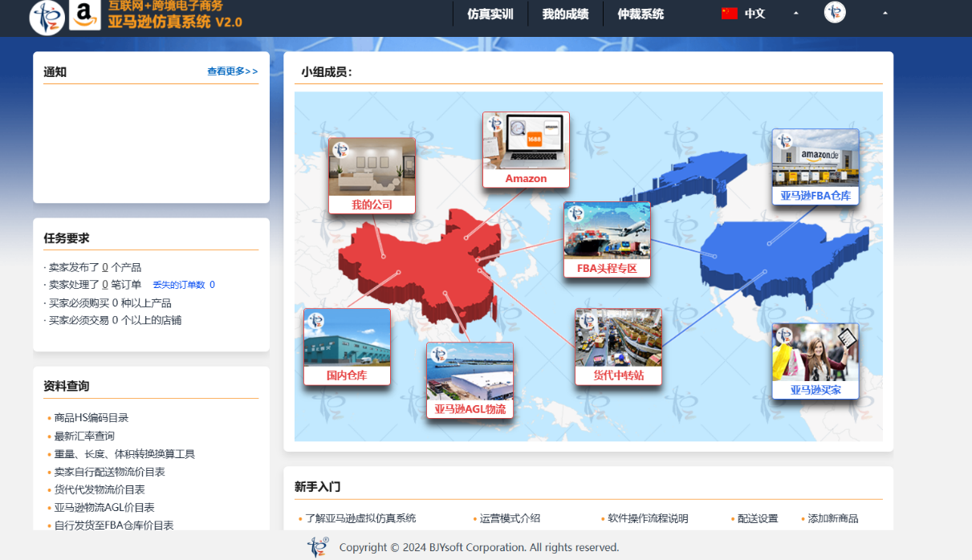Expand the user avatar account menu arrow
Viewport: 972px width, 560px height.
coord(885,14)
